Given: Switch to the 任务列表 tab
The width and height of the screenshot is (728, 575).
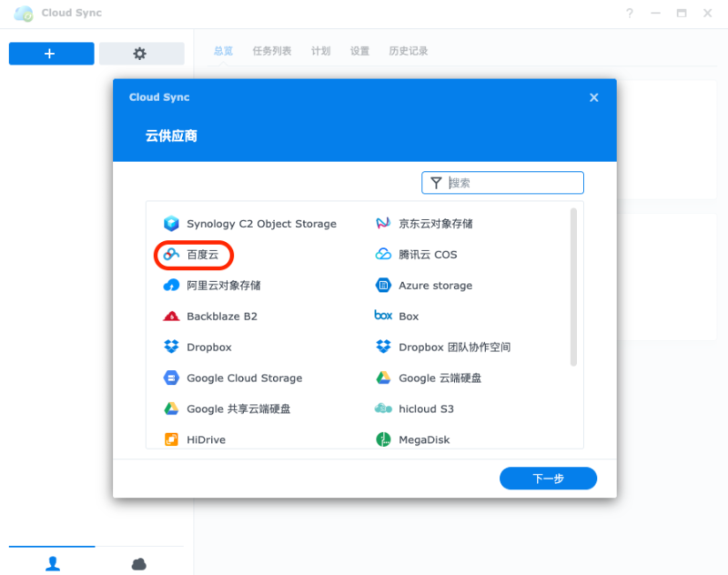Looking at the screenshot, I should [272, 51].
